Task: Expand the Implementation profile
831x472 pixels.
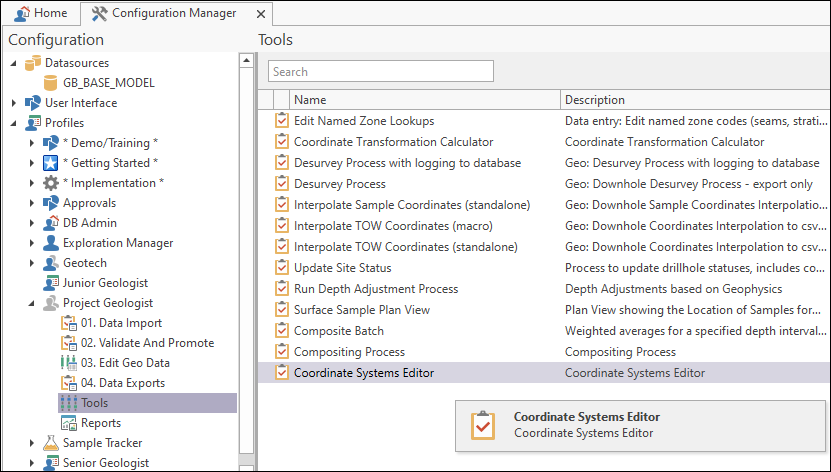Action: click(32, 183)
